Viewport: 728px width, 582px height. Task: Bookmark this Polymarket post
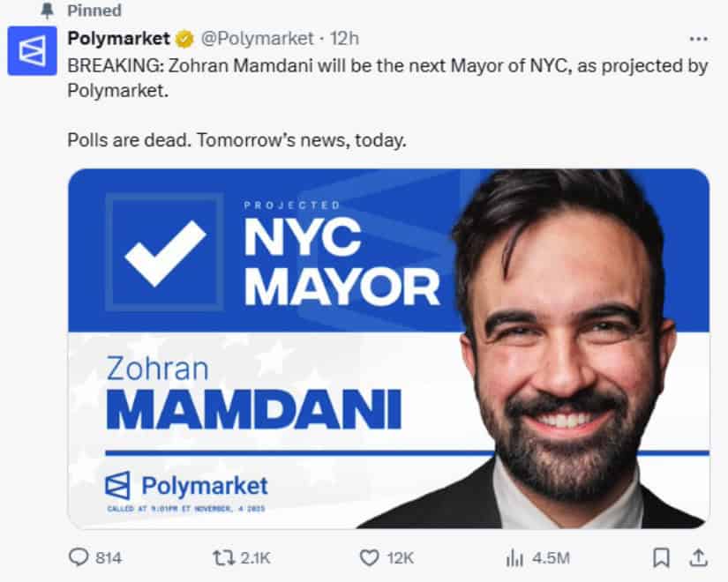tap(660, 557)
